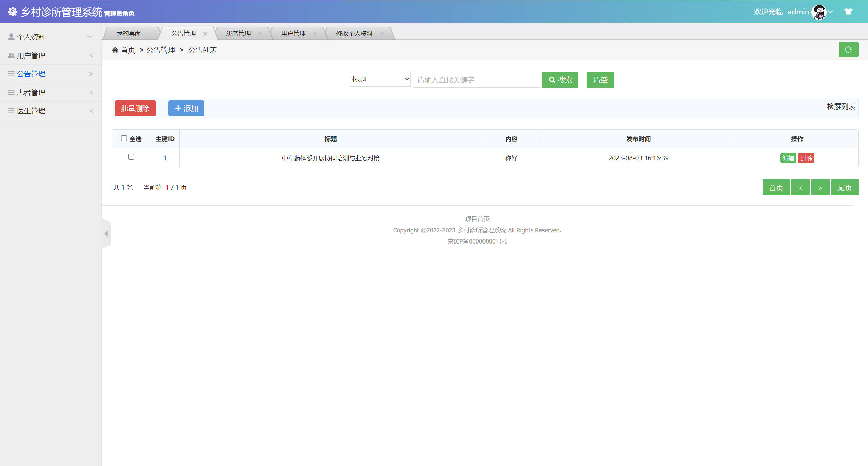Toggle the 全选 select-all checkbox

[x=124, y=138]
